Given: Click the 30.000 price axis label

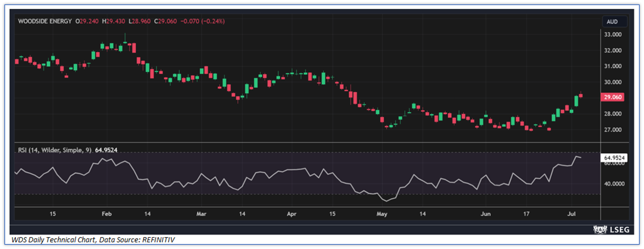Looking at the screenshot, I should (x=613, y=82).
